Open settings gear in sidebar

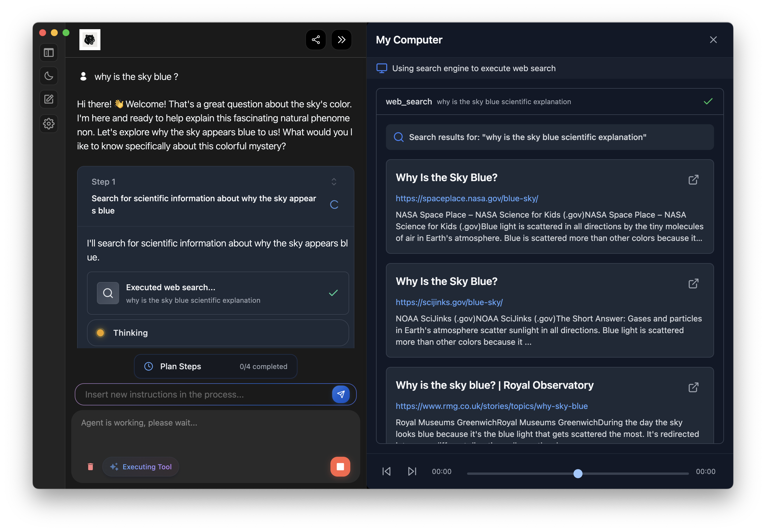[49, 124]
